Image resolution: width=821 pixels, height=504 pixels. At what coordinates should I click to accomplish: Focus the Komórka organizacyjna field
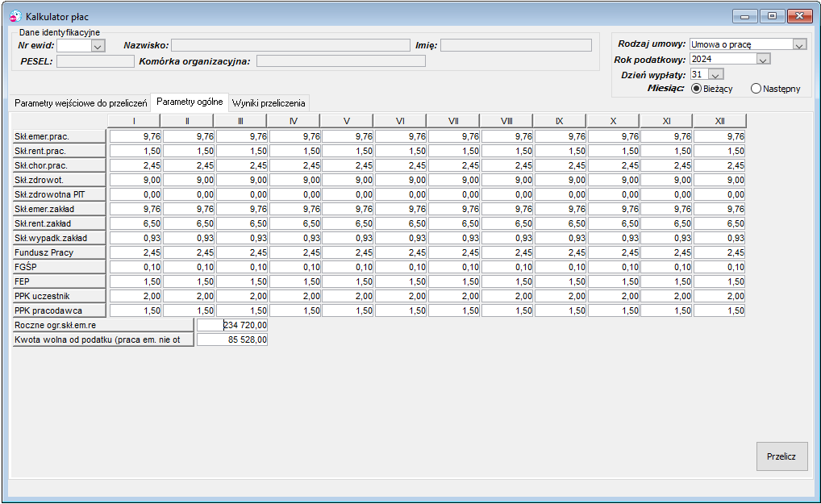click(x=341, y=61)
